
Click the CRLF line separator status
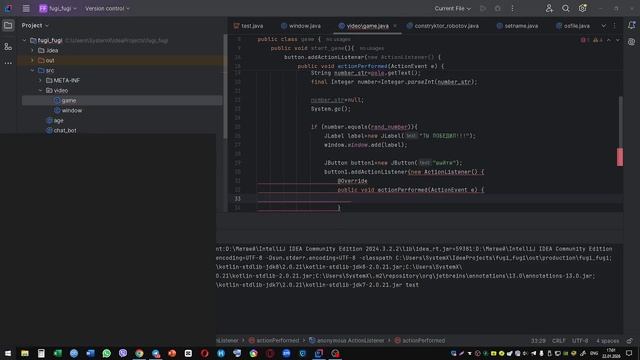(559, 340)
